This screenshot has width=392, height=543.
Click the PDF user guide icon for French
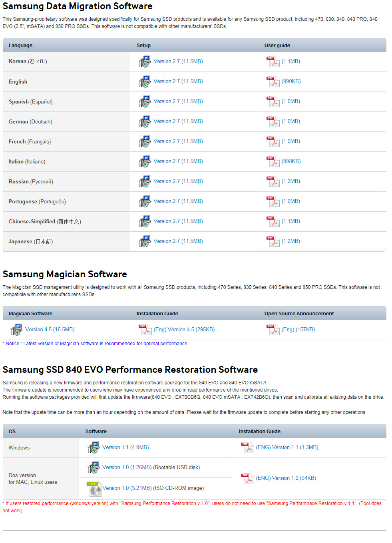coord(273,141)
